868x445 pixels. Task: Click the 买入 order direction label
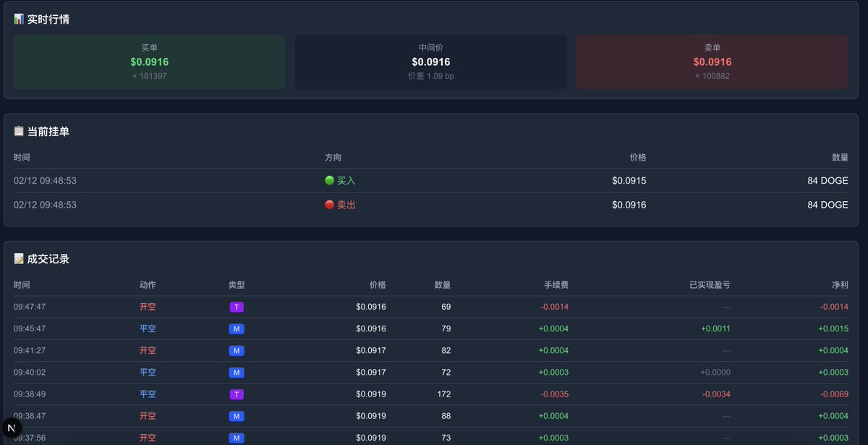coord(346,181)
